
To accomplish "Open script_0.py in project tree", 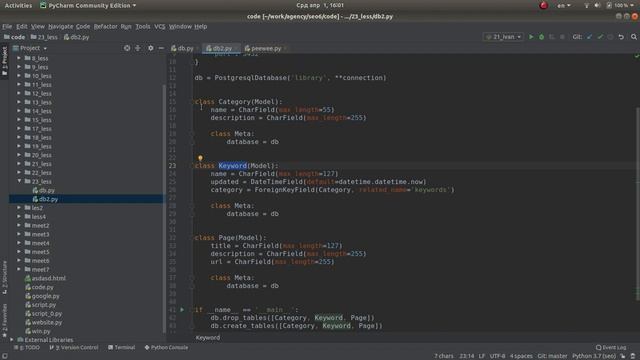I will pos(43,313).
